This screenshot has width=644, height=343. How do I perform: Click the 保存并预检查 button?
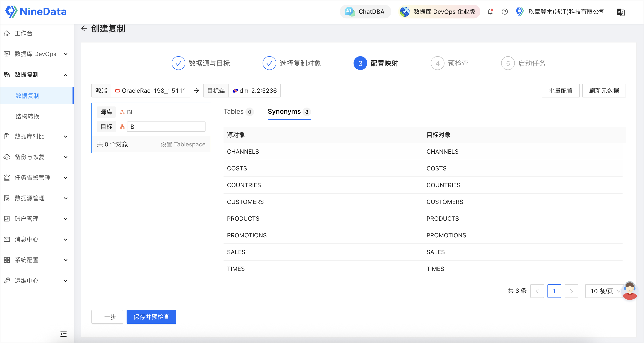click(x=151, y=317)
